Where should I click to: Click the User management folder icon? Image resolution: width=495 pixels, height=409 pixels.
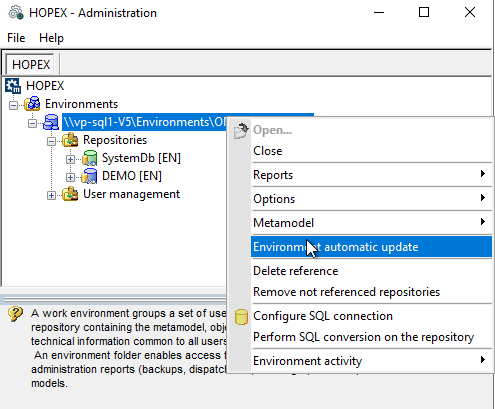tap(70, 194)
